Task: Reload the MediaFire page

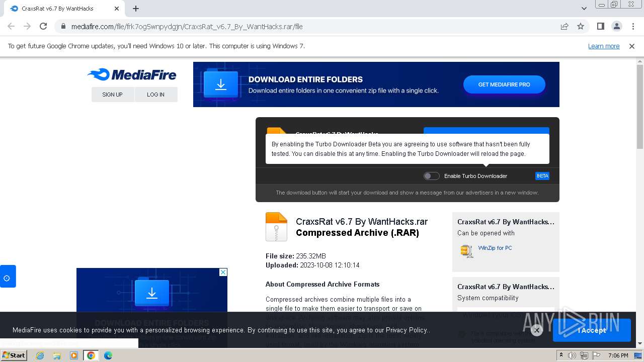Action: point(43,27)
